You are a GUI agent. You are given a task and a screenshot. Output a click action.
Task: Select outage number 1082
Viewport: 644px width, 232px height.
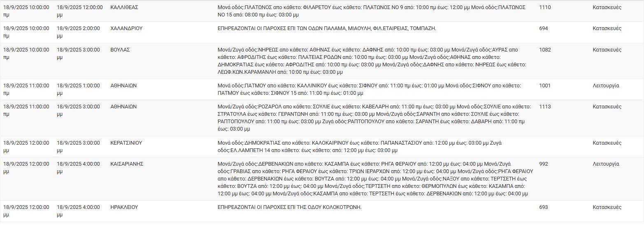pyautogui.click(x=545, y=49)
